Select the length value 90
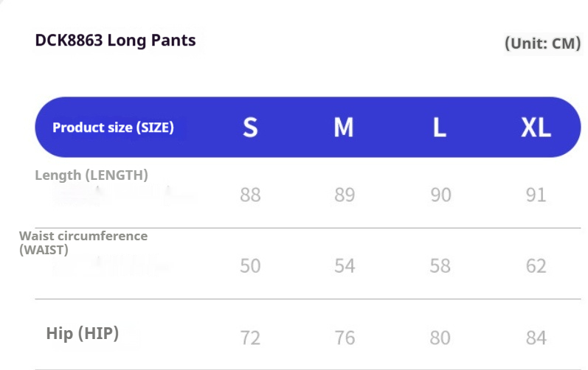Screen dimensions: 588x370 pyautogui.click(x=440, y=195)
